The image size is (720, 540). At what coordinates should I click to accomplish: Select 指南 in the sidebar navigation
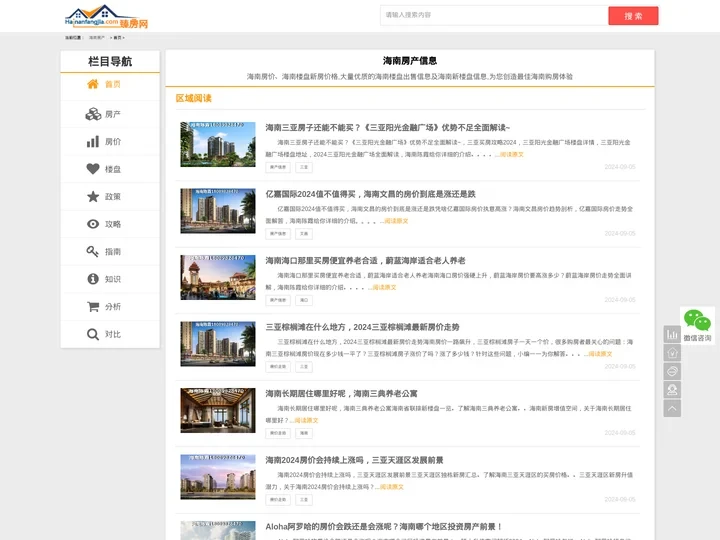click(x=110, y=252)
